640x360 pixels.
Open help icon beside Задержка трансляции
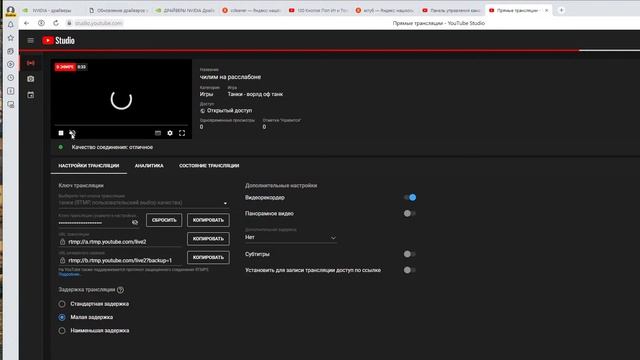[x=120, y=290]
